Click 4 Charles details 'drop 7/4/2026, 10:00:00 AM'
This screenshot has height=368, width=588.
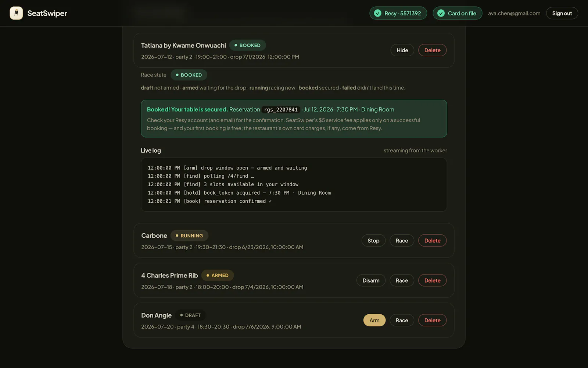tap(268, 287)
